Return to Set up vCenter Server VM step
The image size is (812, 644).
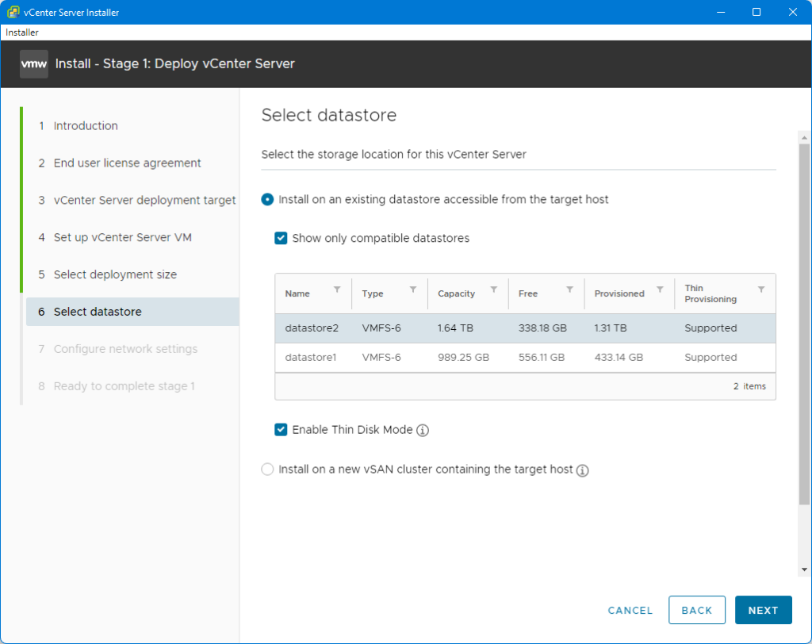[x=123, y=237]
